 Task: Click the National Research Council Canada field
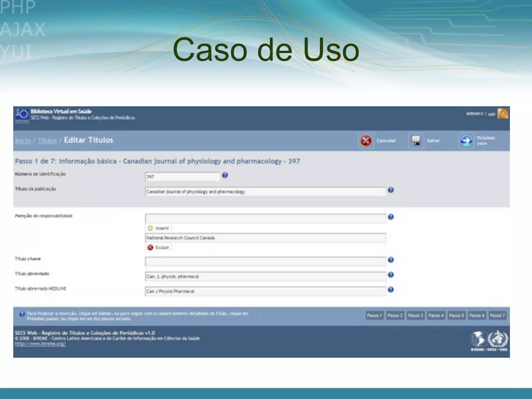coord(265,238)
